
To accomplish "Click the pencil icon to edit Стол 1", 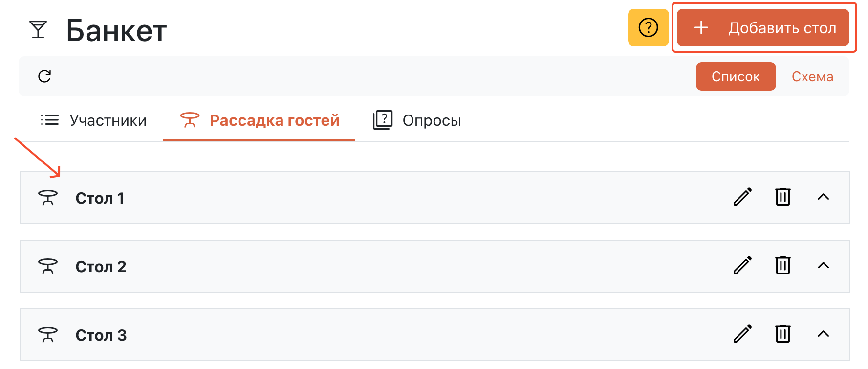I will point(742,197).
